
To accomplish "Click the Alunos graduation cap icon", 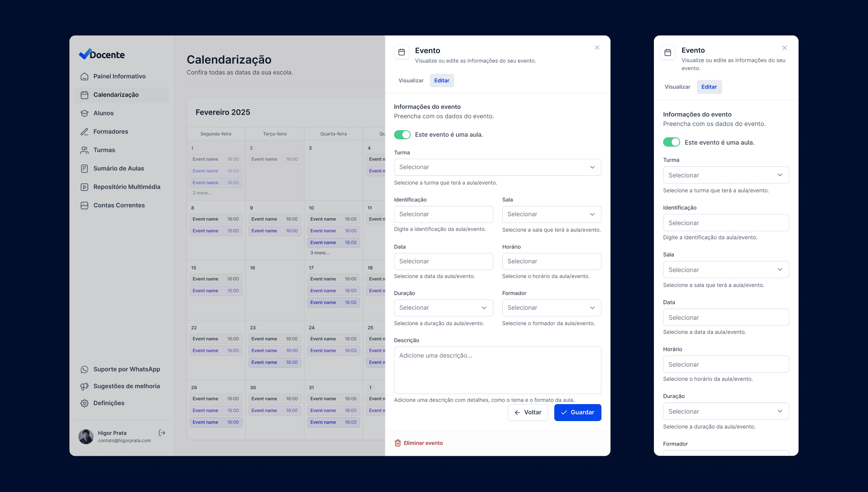I will (x=84, y=113).
